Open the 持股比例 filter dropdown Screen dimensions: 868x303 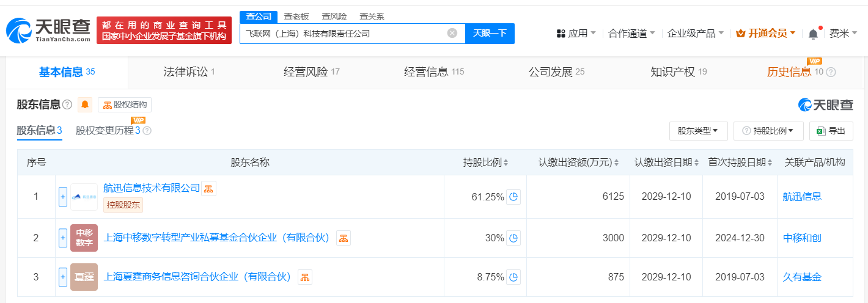click(768, 130)
